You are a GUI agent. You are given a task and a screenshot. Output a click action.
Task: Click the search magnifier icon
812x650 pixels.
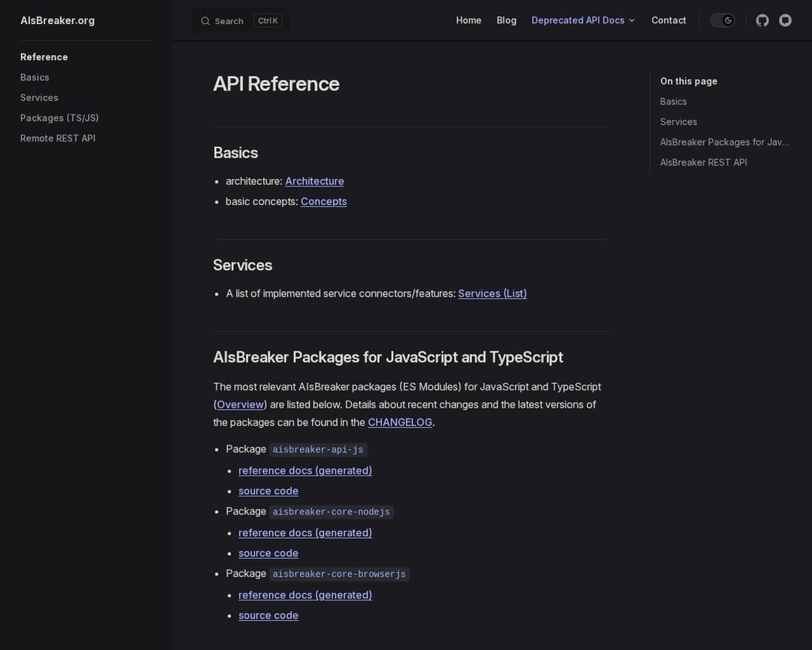205,21
